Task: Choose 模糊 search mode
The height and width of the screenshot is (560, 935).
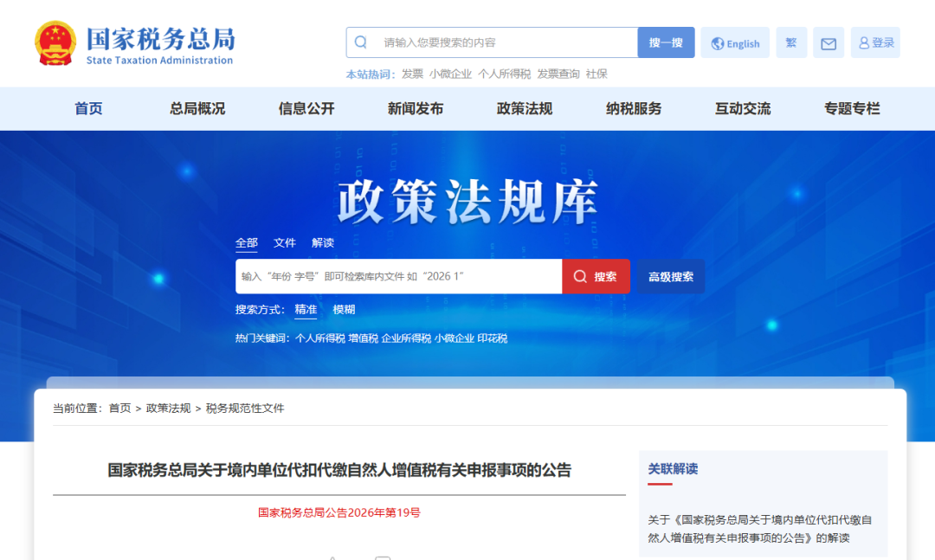Action: [x=344, y=310]
